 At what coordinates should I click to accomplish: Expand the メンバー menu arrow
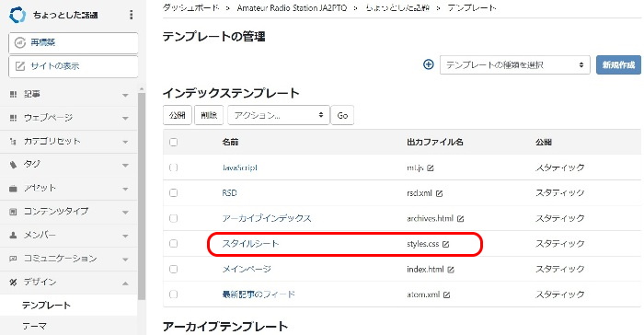click(x=125, y=237)
